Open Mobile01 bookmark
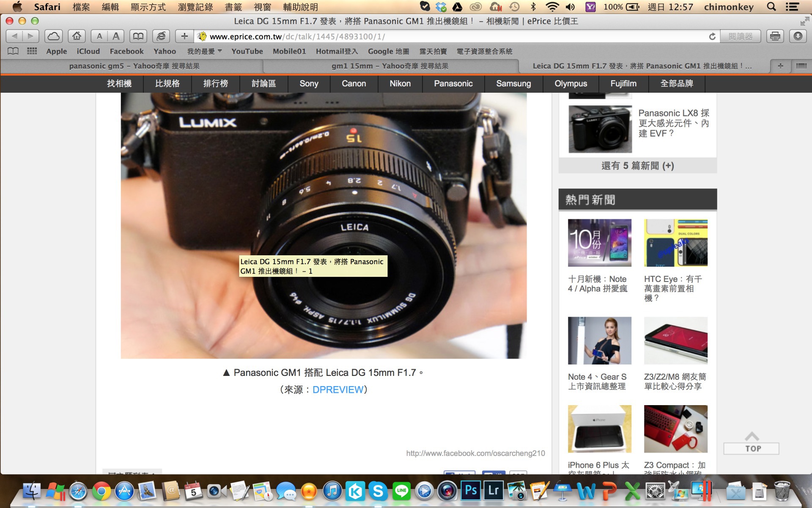812x508 pixels. tap(289, 51)
